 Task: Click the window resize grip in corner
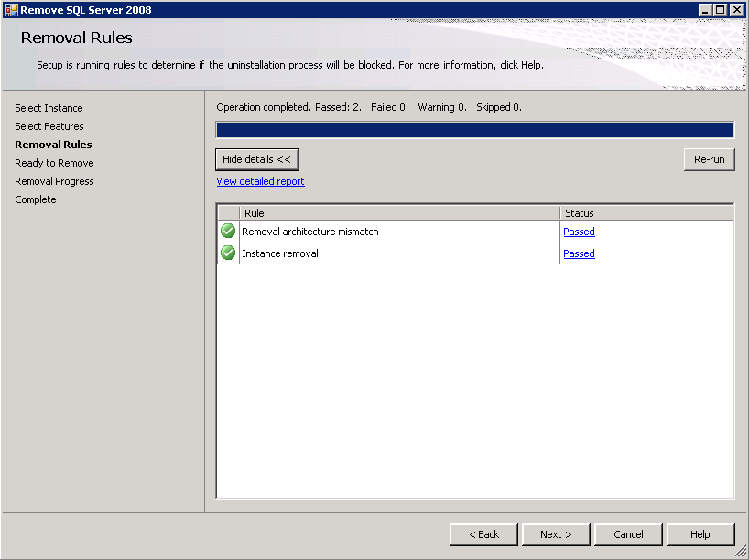pyautogui.click(x=741, y=552)
